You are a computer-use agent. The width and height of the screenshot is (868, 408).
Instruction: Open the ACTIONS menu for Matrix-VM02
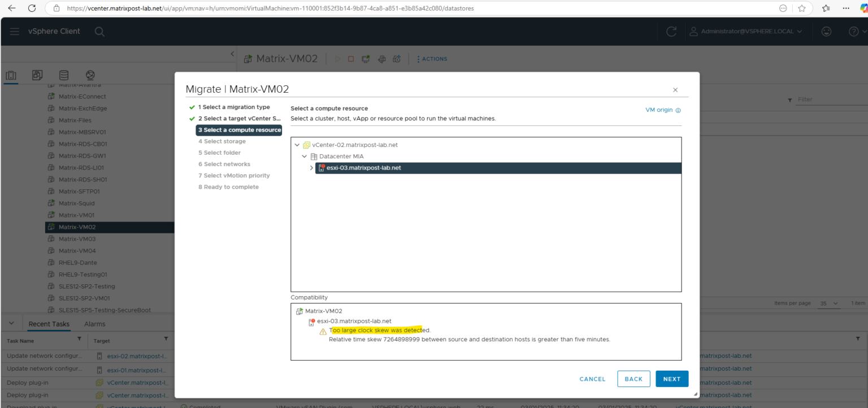(x=432, y=59)
